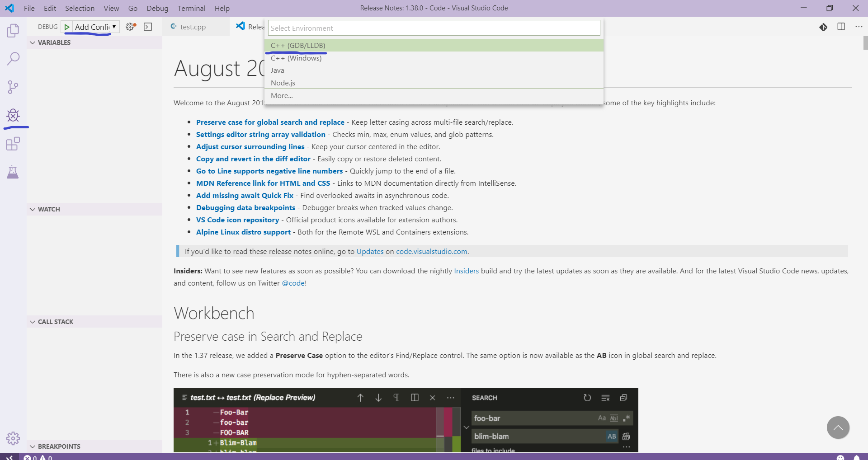Screen dimensions: 868x460
Task: Open code.visualstudio.com link
Action: click(x=432, y=252)
